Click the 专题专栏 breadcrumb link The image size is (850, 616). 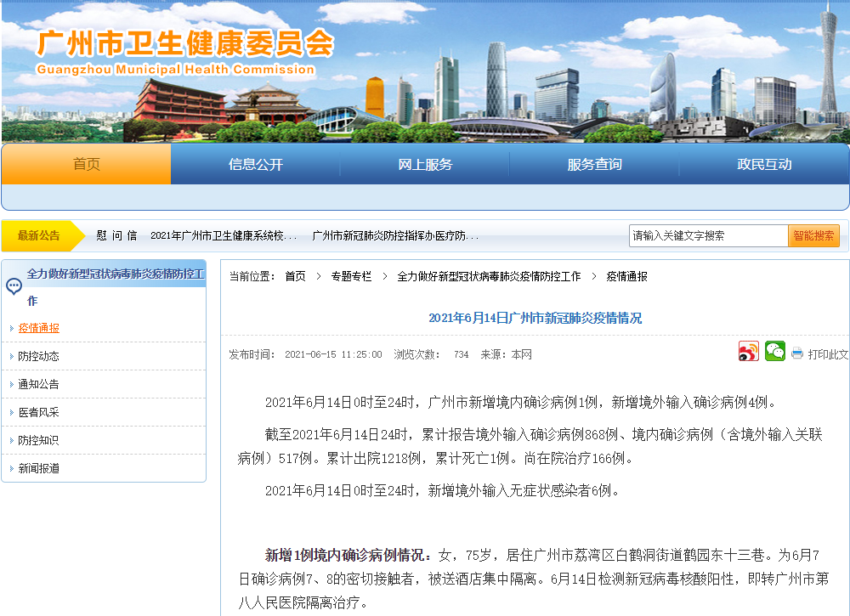click(351, 277)
